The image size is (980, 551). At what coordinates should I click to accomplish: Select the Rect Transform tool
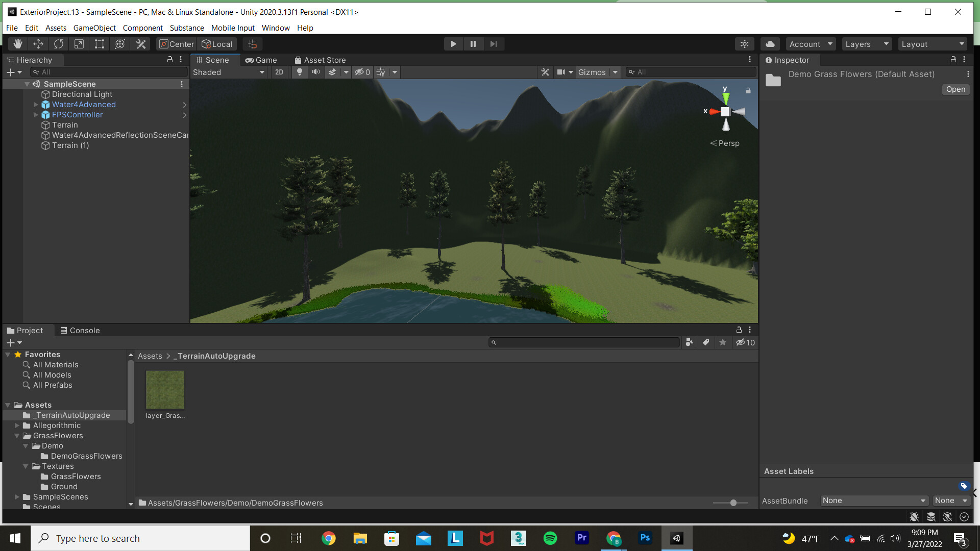tap(99, 44)
